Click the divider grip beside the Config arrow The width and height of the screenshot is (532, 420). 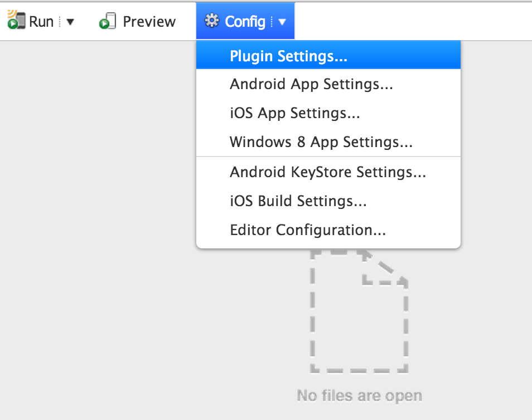(x=272, y=22)
